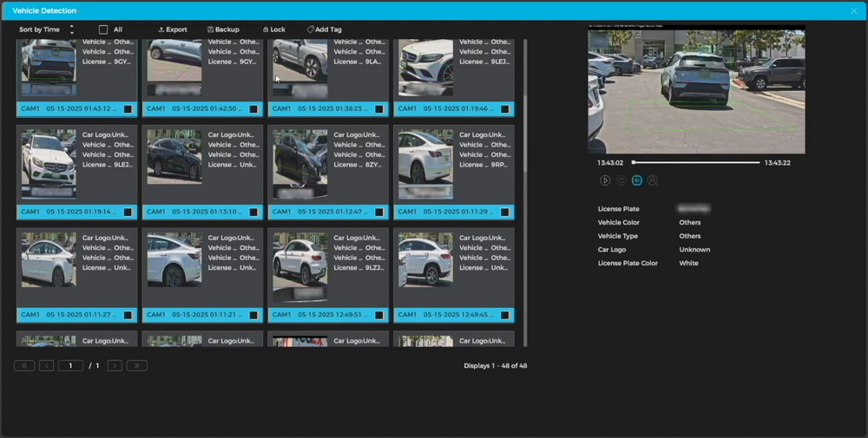The height and width of the screenshot is (438, 868).
Task: Click the Backup icon button
Action: coord(211,29)
